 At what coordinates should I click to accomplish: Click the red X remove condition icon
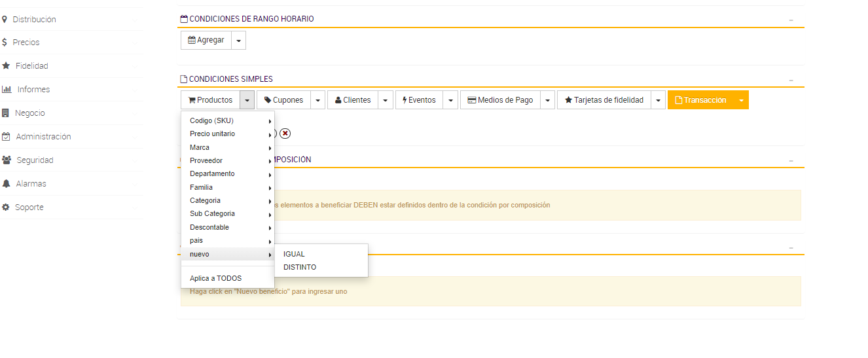pos(285,134)
